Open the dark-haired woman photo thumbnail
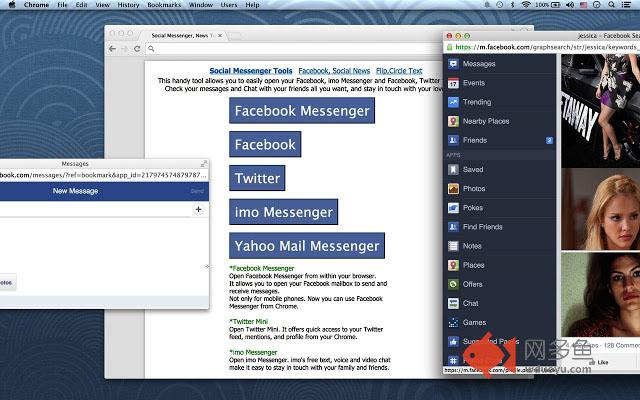The width and height of the screenshot is (640, 400). (x=600, y=294)
